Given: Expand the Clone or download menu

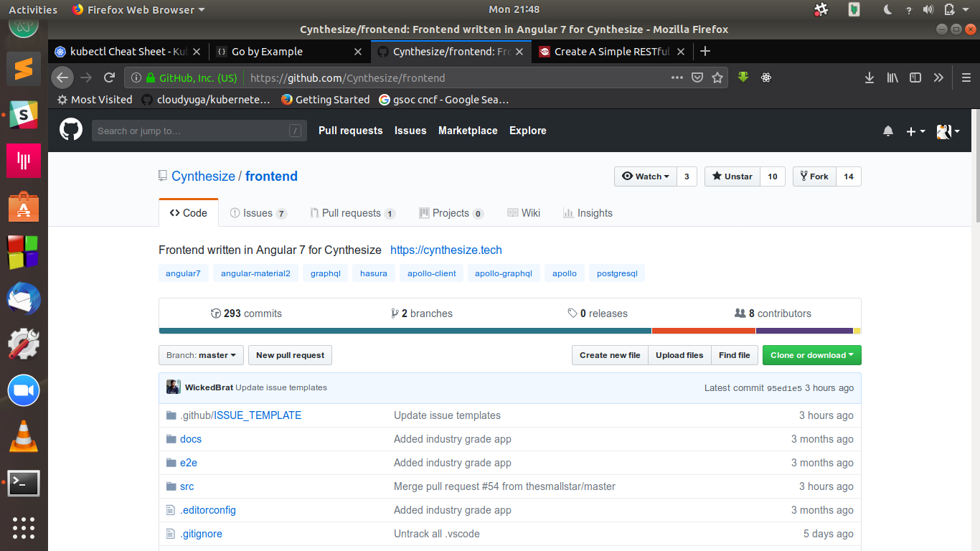Looking at the screenshot, I should pyautogui.click(x=811, y=354).
